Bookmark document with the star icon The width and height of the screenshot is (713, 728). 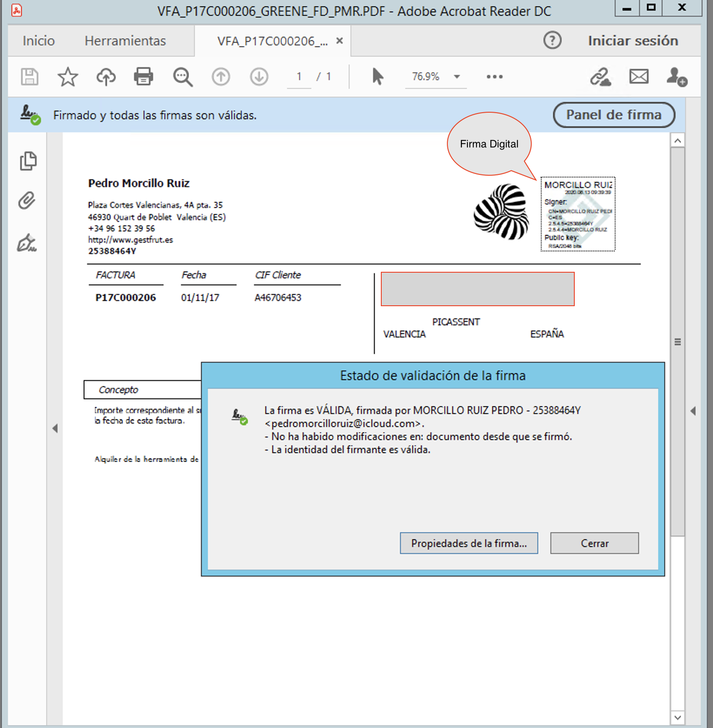coord(68,77)
